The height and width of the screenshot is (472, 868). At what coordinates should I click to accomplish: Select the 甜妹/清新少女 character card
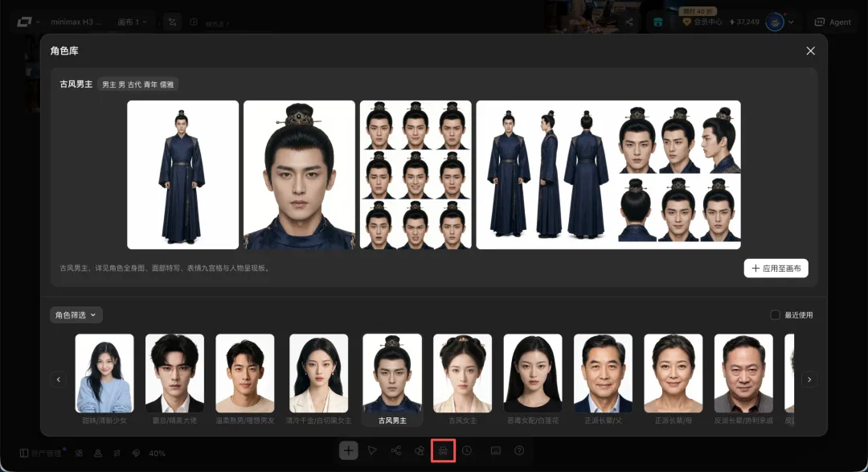[104, 380]
